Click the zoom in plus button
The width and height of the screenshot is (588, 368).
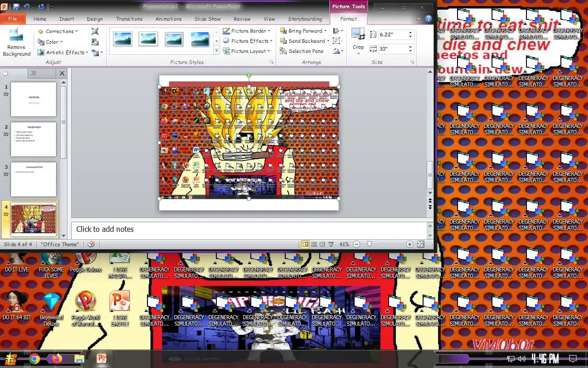410,244
